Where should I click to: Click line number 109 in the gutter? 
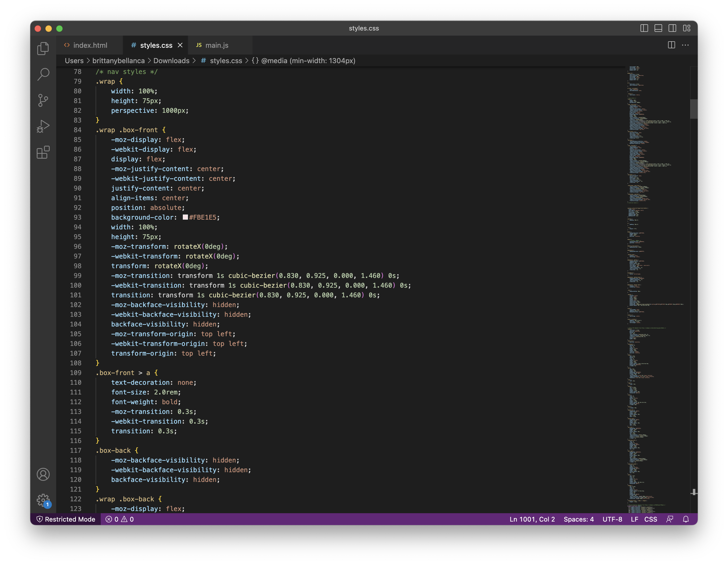point(75,372)
